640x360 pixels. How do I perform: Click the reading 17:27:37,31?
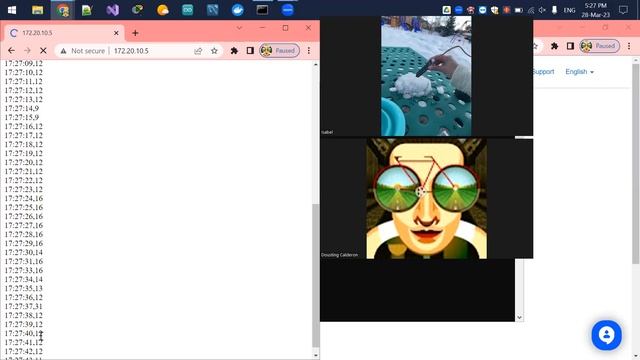[23, 307]
